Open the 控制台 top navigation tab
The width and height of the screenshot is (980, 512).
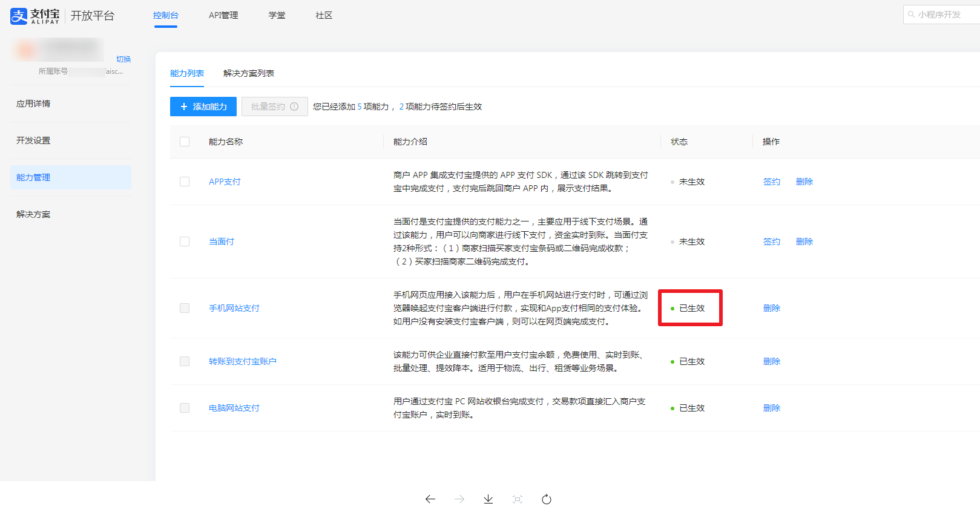(x=166, y=15)
